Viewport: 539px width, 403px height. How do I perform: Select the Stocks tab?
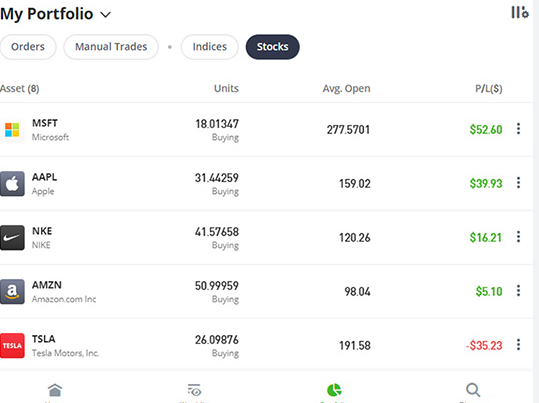click(273, 47)
